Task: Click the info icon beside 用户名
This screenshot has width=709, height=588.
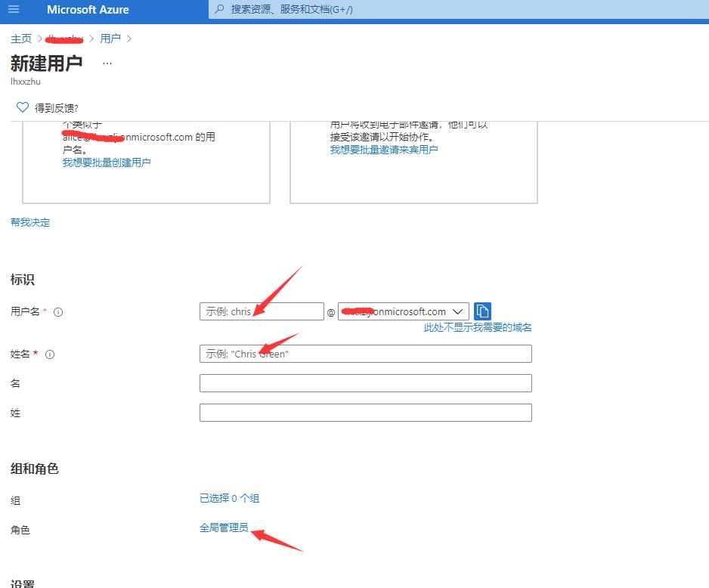Action: pos(58,312)
